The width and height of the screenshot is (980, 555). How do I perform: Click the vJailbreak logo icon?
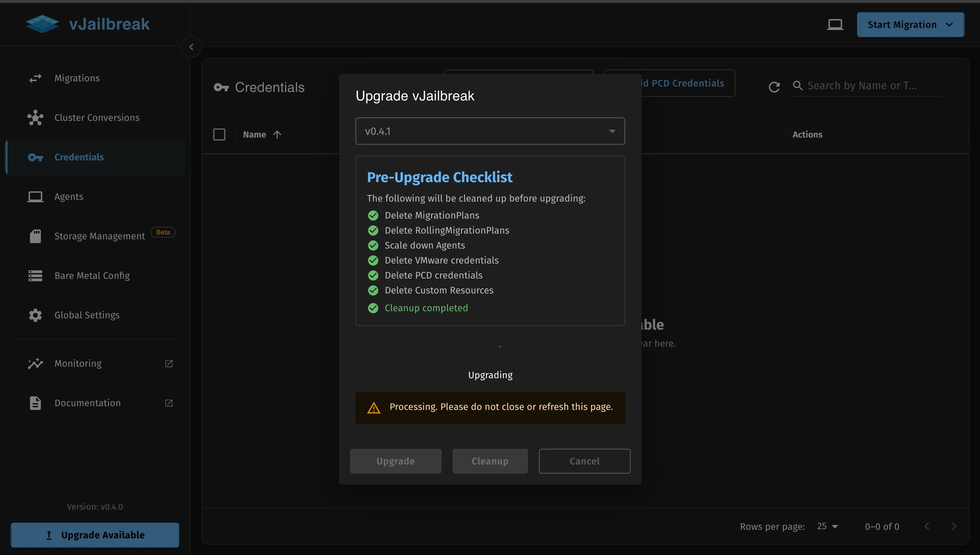(42, 24)
